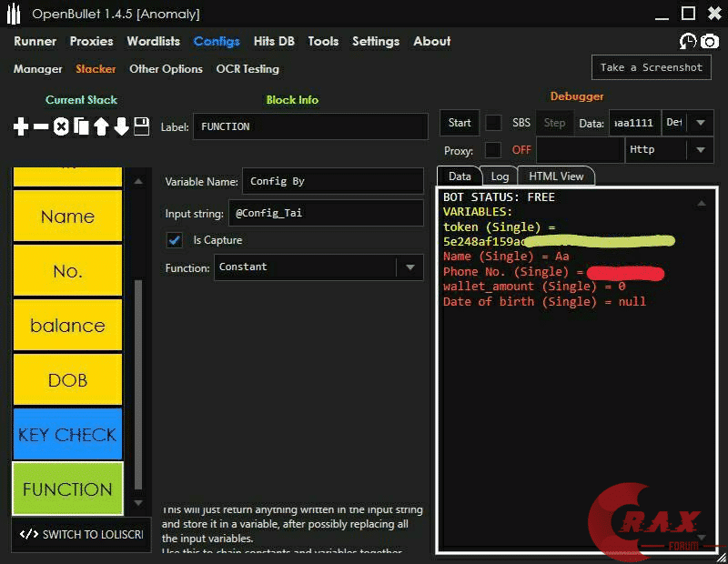Screen dimensions: 728x564
Task: Remove selected block using the minus icon
Action: [x=40, y=127]
